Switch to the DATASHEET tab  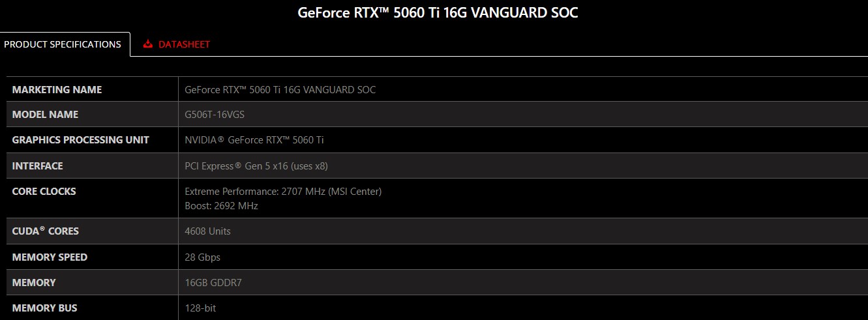pyautogui.click(x=183, y=44)
